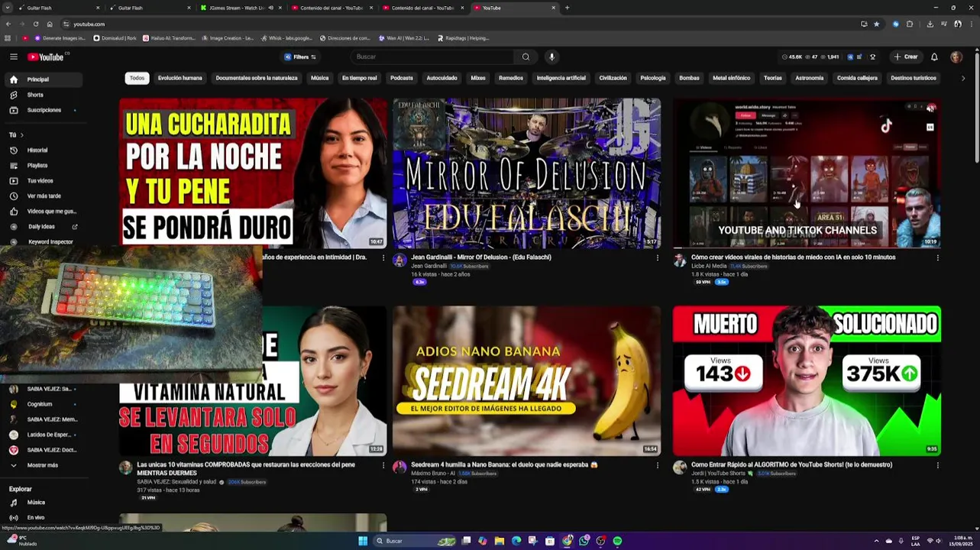
Task: Open the account avatar menu
Action: coord(956,57)
